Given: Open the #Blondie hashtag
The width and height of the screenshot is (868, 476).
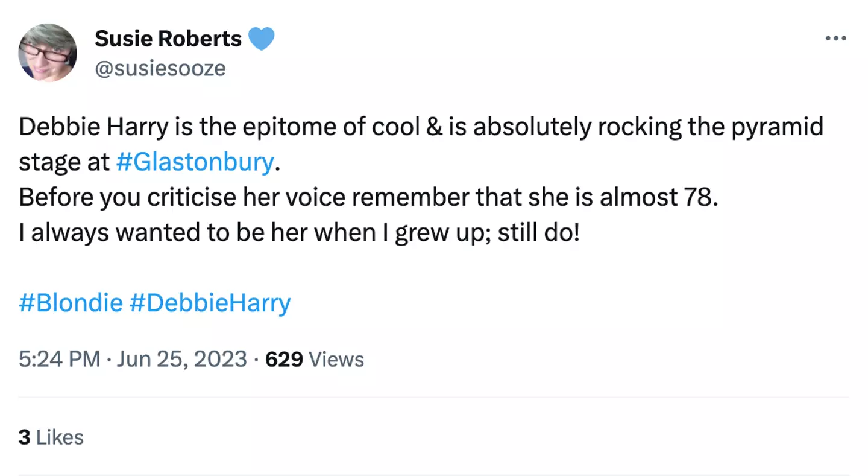Looking at the screenshot, I should coord(71,303).
